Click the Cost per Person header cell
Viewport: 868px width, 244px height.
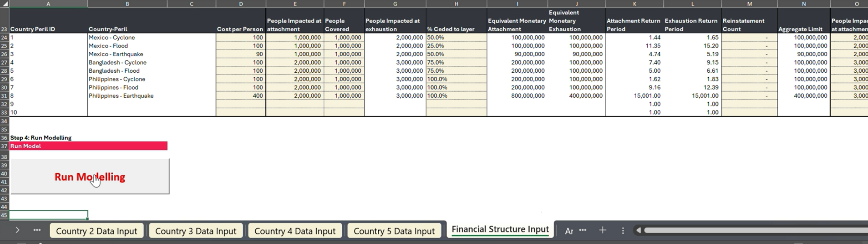pyautogui.click(x=241, y=20)
